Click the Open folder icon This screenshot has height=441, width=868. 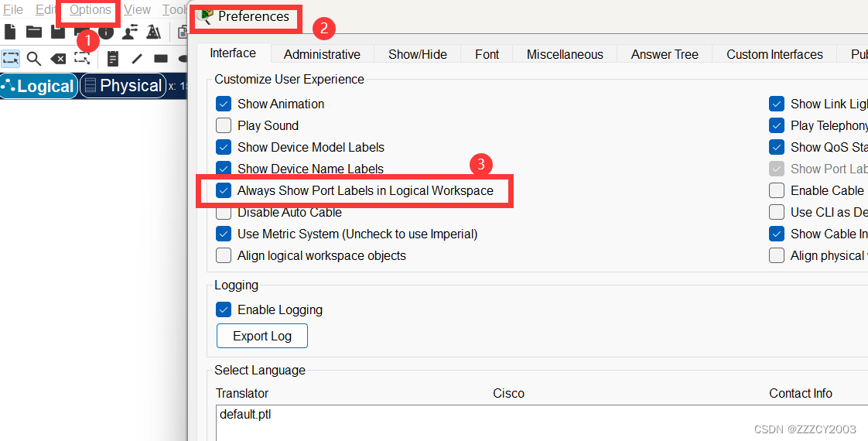pos(34,32)
